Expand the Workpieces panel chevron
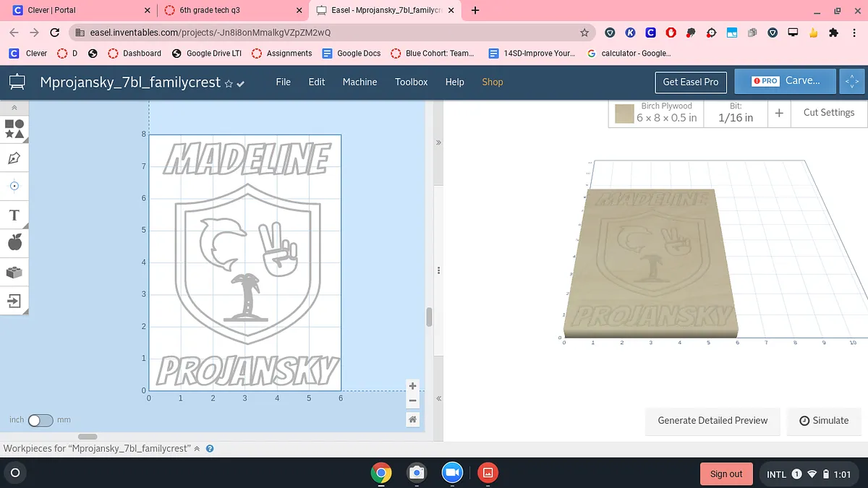Image resolution: width=868 pixels, height=488 pixels. [197, 449]
